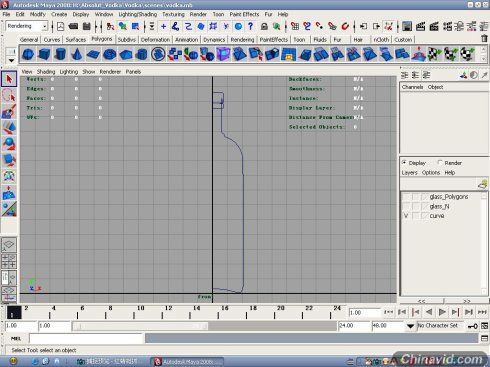Click the << channel box arrow
490x367 pixels.
coord(422,301)
